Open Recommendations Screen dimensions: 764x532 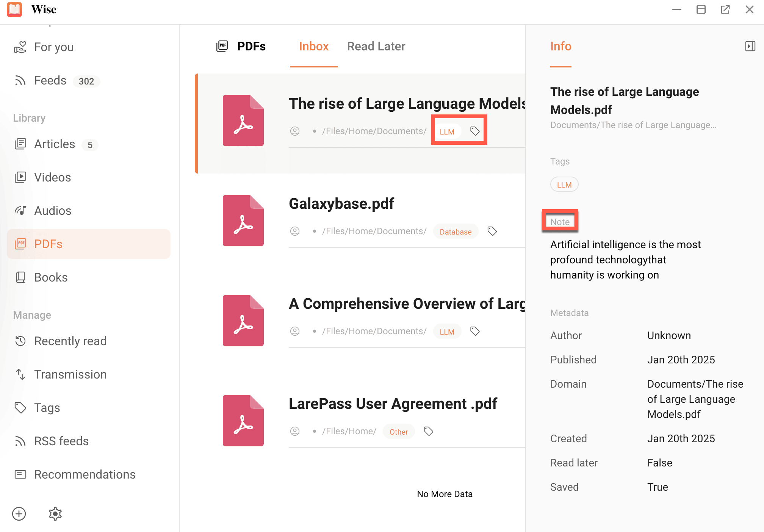(85, 474)
